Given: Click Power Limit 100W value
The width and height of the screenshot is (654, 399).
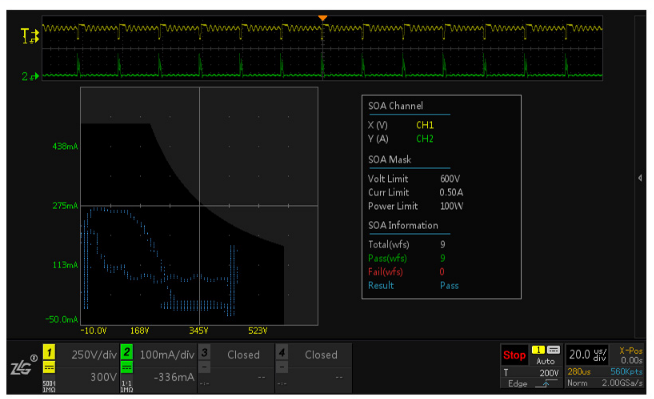Looking at the screenshot, I should tap(452, 206).
